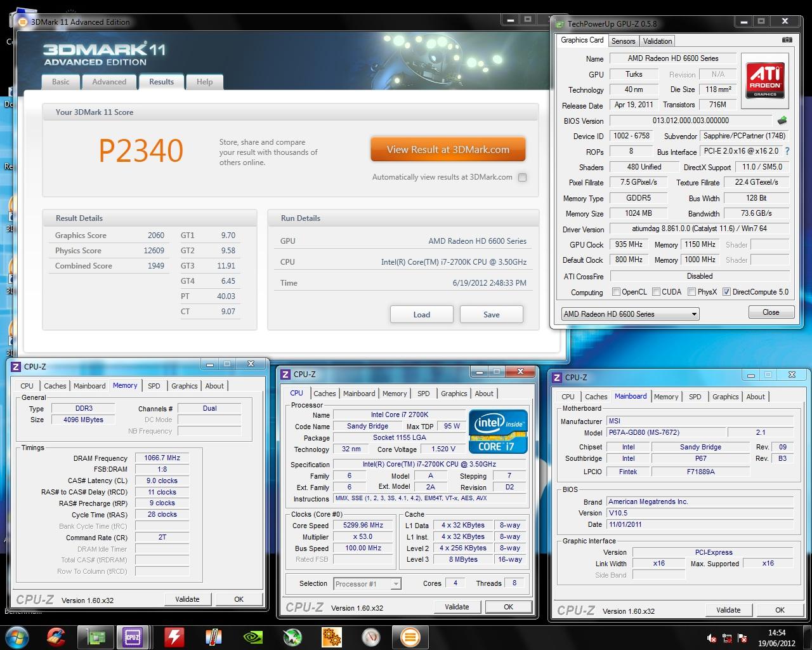Open the SPD tab in CPU-Z Memory window

click(154, 386)
